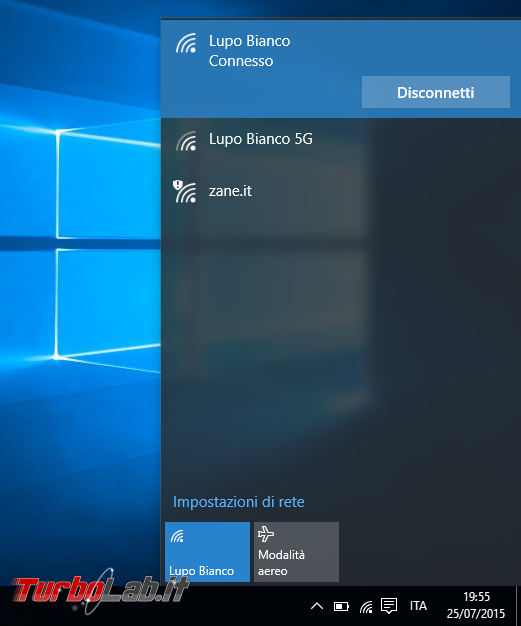521x626 pixels.
Task: Toggle the Lupo Bianco Wi-Fi tile
Action: point(207,552)
